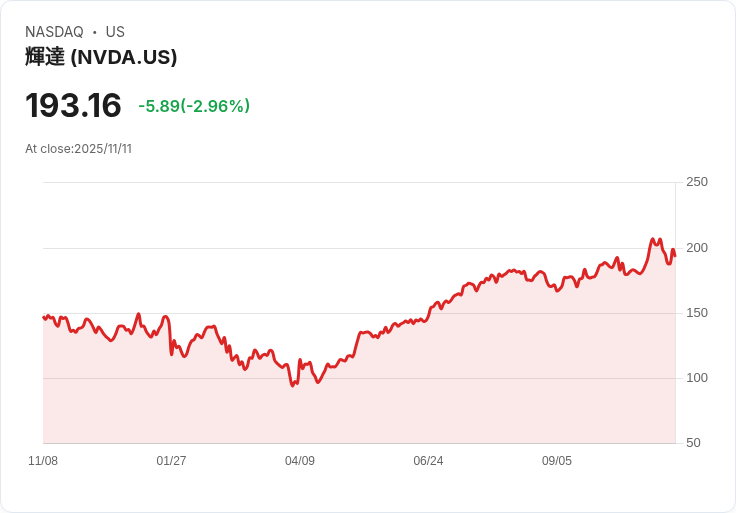Click the last data point of the red line
Screen dimensions: 736x513
coord(675,256)
